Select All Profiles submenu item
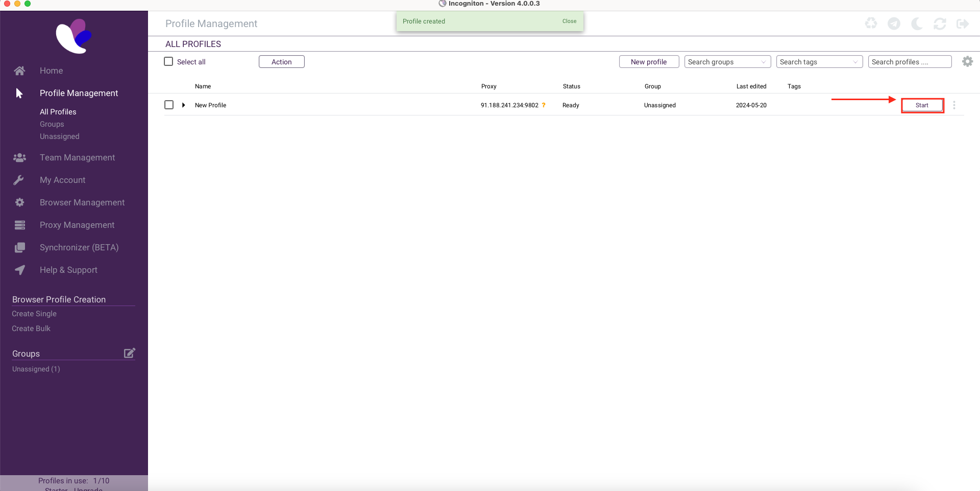 pos(58,112)
